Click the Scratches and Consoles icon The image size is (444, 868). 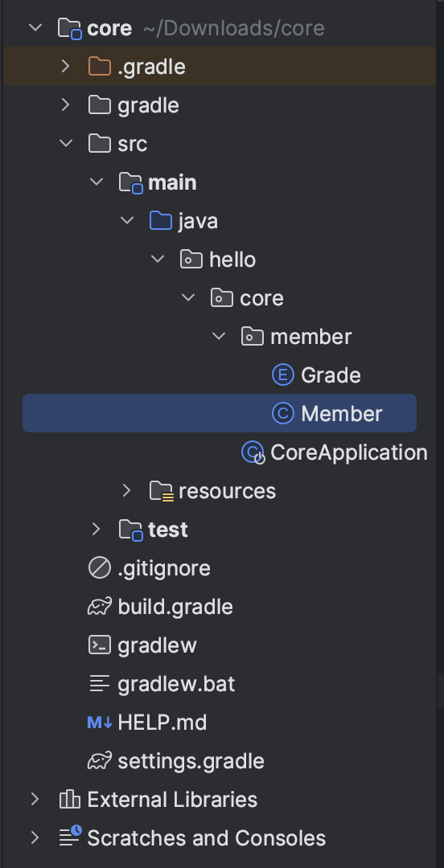[71, 837]
